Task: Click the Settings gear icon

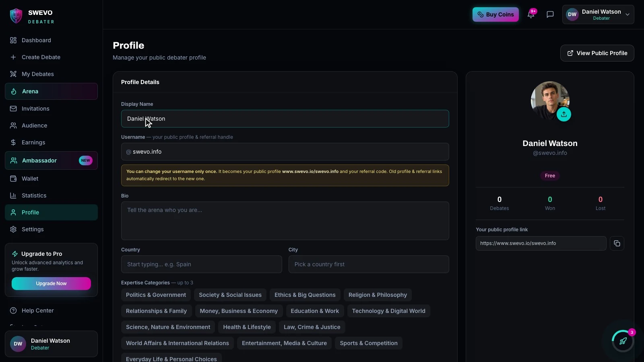Action: pyautogui.click(x=13, y=229)
